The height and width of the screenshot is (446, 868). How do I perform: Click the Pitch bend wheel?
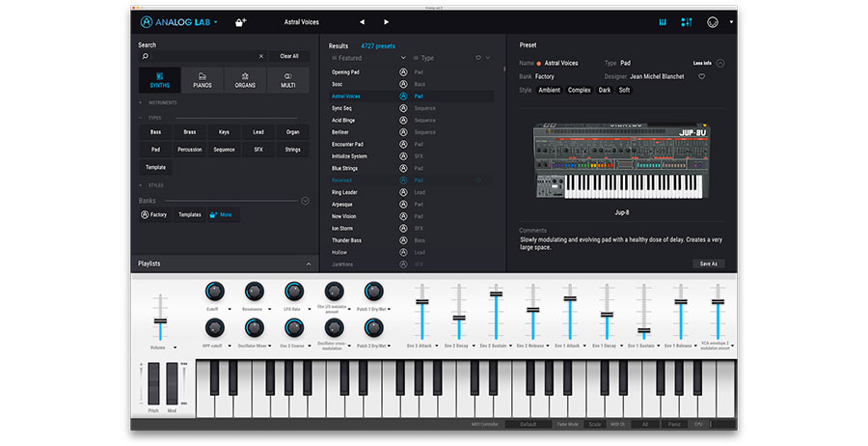tap(153, 384)
